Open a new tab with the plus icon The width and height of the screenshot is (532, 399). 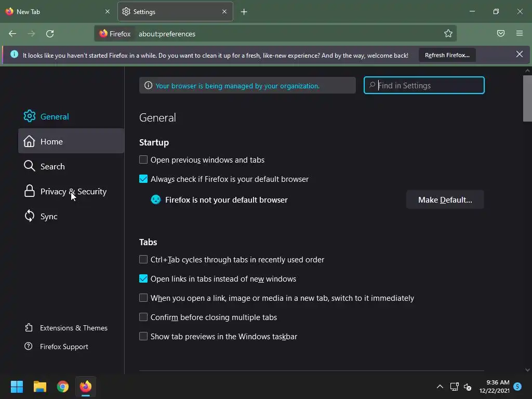click(x=244, y=12)
